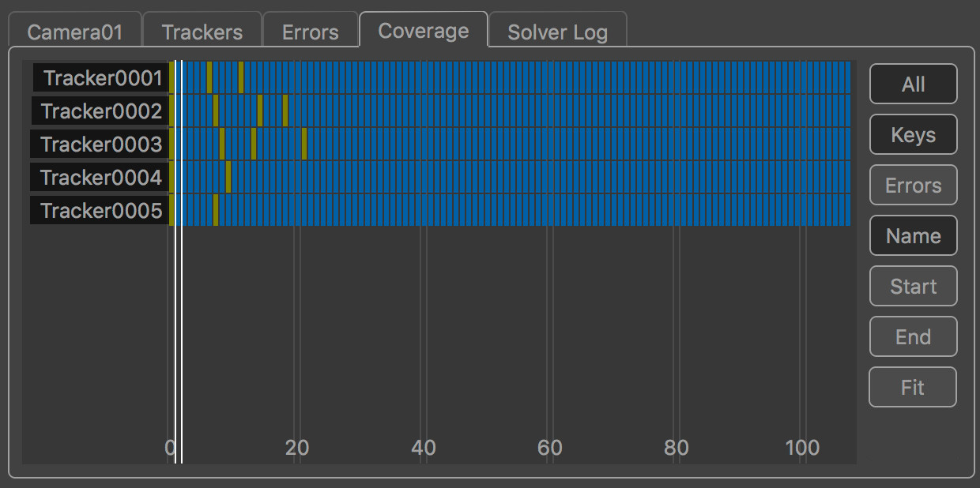Select Tracker0003 label
980x488 pixels.
click(x=100, y=145)
